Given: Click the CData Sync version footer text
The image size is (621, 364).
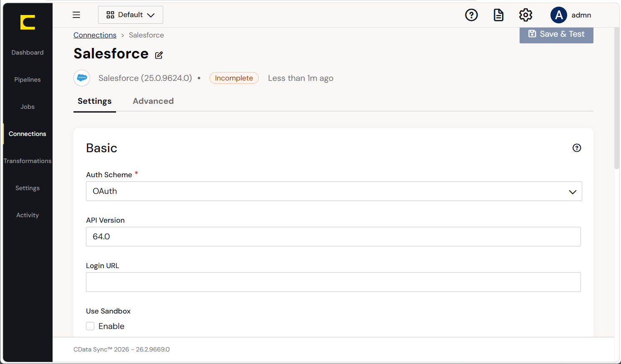Looking at the screenshot, I should [121, 349].
